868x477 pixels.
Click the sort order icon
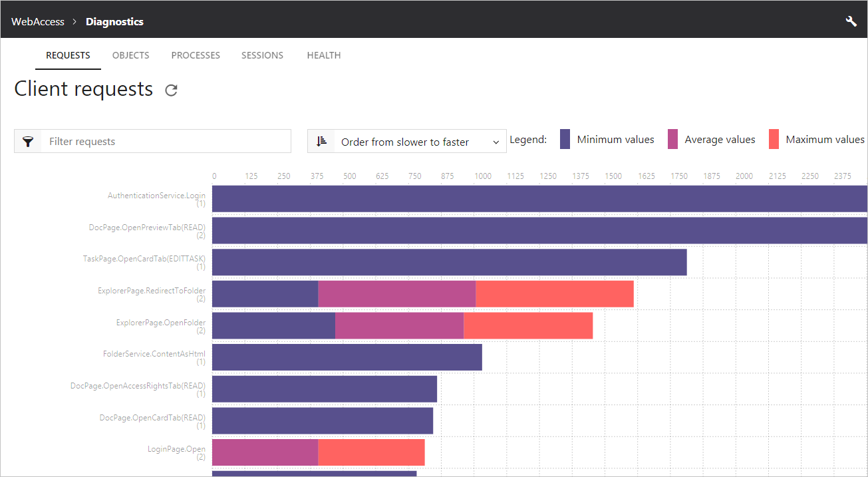coord(322,141)
